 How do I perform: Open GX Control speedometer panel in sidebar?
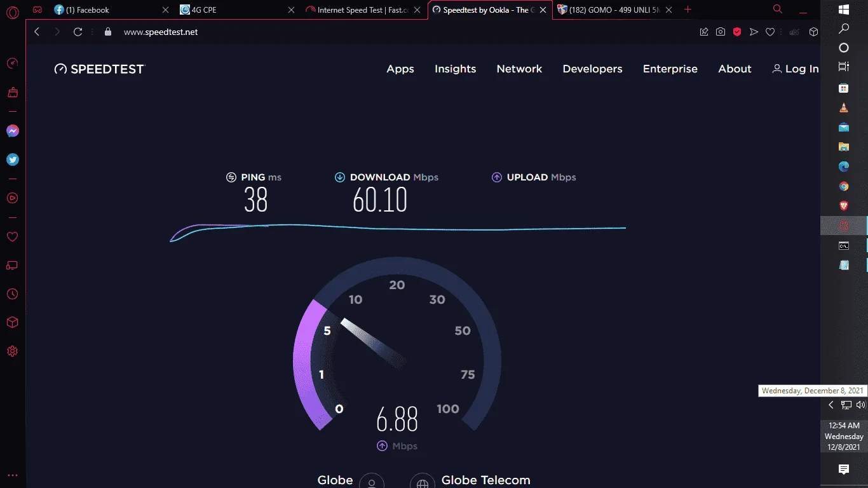[12, 64]
